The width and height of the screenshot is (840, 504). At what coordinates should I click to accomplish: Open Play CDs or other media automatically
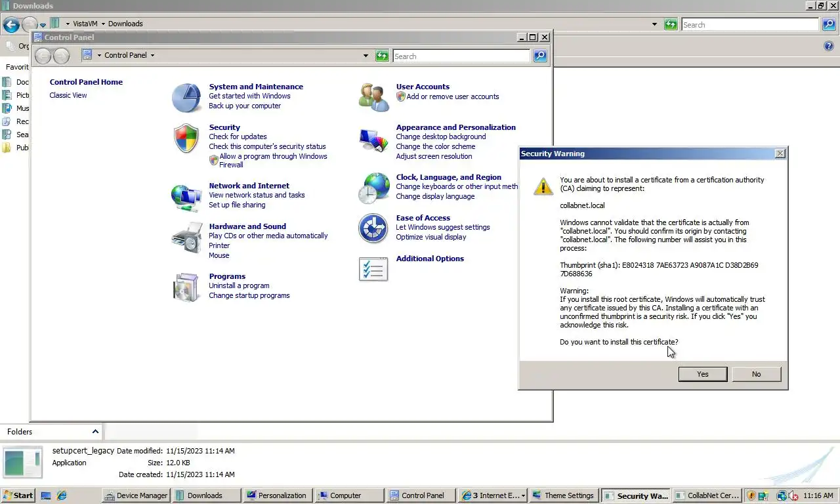(268, 236)
